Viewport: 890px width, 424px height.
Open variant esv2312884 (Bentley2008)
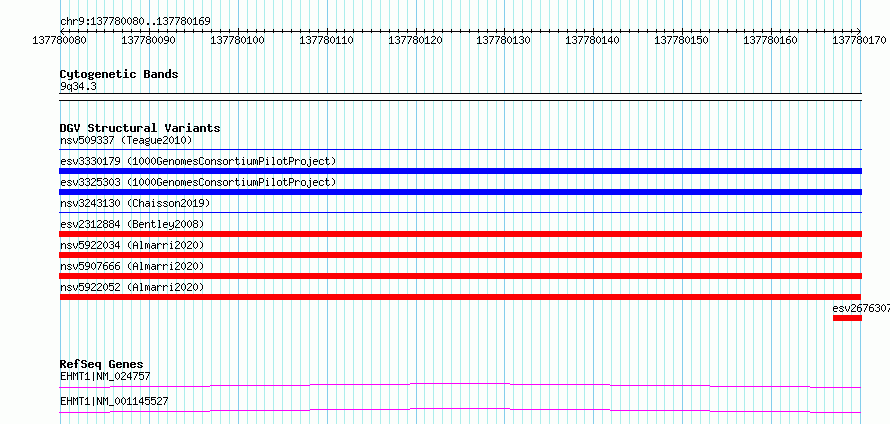[132, 224]
